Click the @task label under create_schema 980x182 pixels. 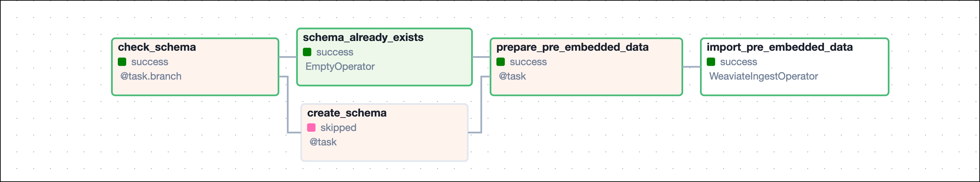click(323, 142)
